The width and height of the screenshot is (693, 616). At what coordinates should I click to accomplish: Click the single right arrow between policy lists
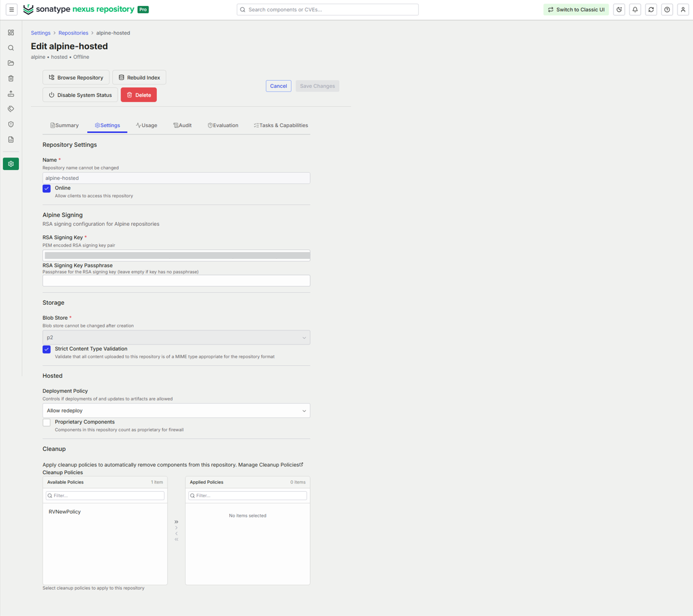[x=176, y=527]
